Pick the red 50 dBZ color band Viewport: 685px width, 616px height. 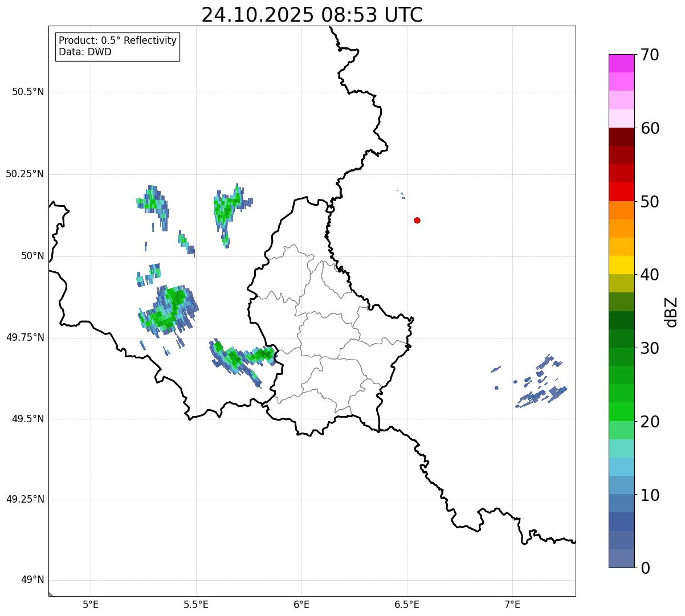click(621, 191)
